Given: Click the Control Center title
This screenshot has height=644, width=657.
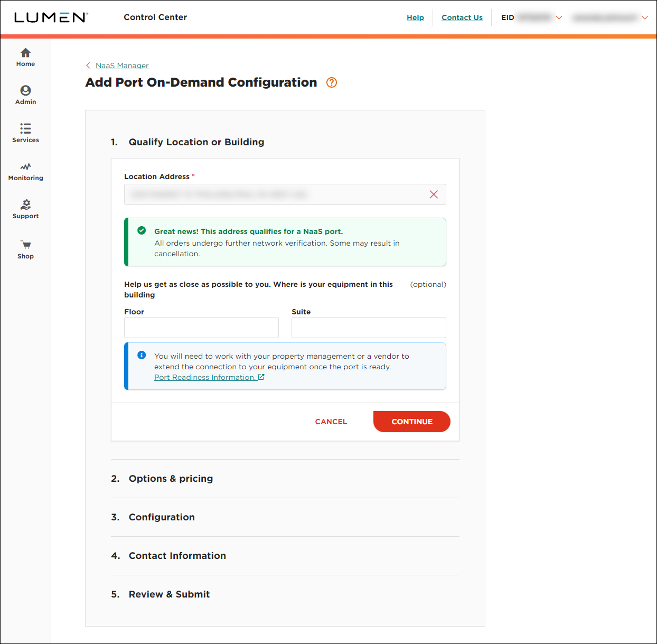Looking at the screenshot, I should click(x=155, y=17).
